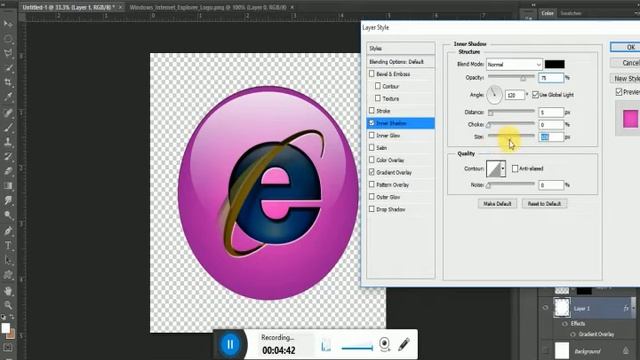Select Blending Options: Default
The height and width of the screenshot is (360, 640).
400,62
